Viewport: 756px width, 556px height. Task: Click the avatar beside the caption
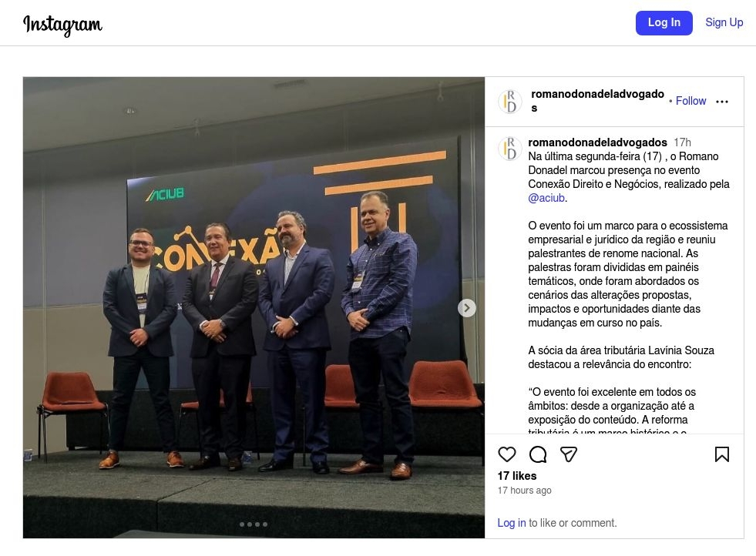509,149
